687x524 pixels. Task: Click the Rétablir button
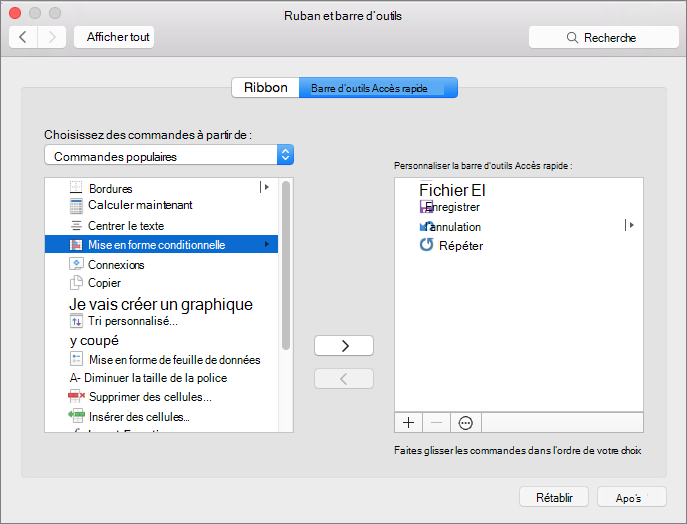coord(554,497)
